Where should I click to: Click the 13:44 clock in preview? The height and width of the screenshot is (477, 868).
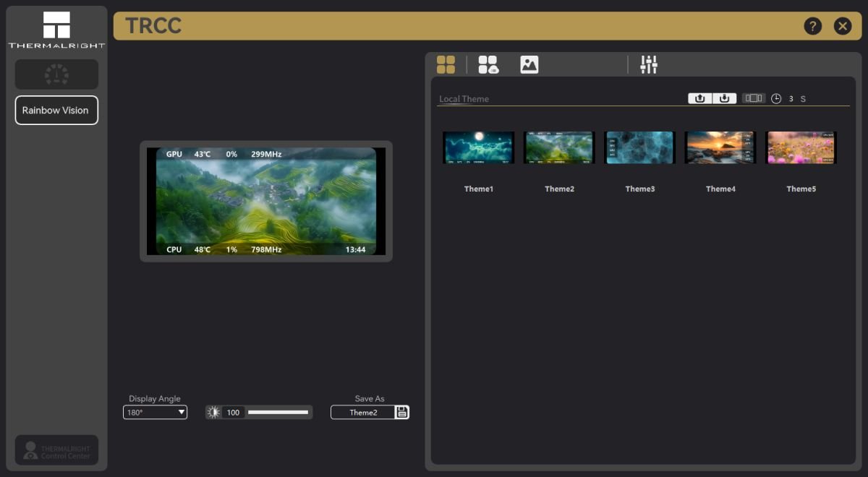(355, 250)
